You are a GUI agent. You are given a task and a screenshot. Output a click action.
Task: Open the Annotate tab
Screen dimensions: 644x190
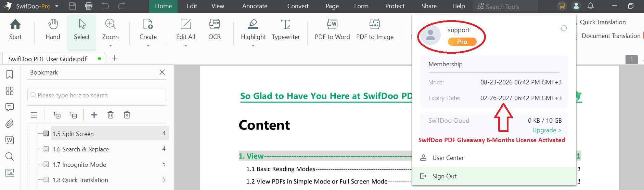coord(255,6)
